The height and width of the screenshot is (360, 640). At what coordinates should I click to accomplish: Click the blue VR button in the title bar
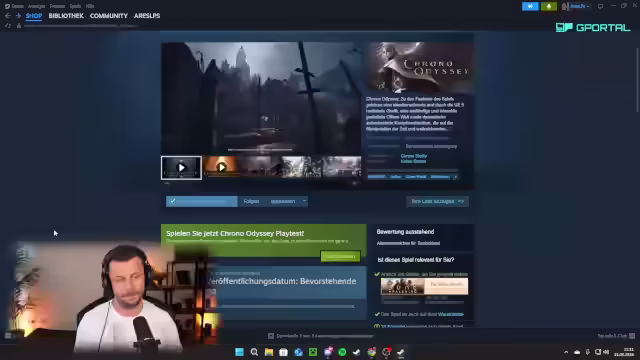pos(530,6)
